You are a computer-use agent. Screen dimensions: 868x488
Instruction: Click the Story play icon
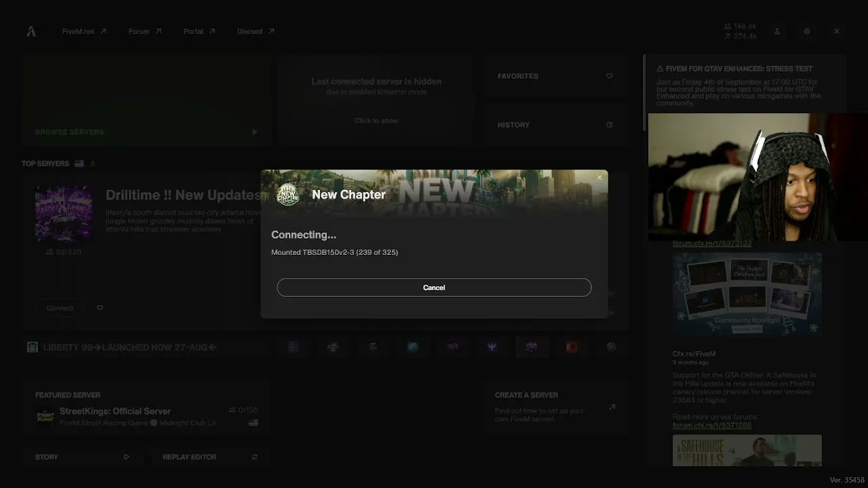[126, 457]
